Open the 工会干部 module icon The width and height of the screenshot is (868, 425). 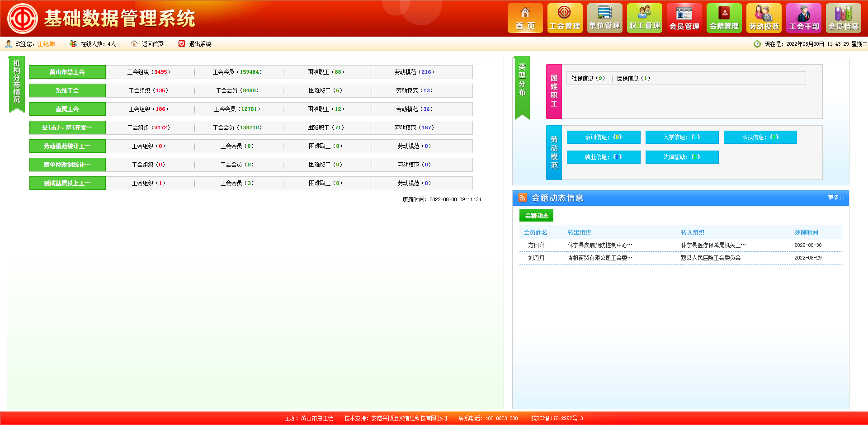coord(803,19)
